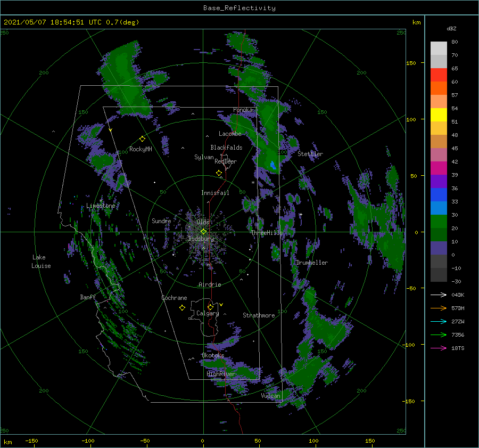Click the ThreeHills label
479x448 pixels.
pyautogui.click(x=267, y=233)
